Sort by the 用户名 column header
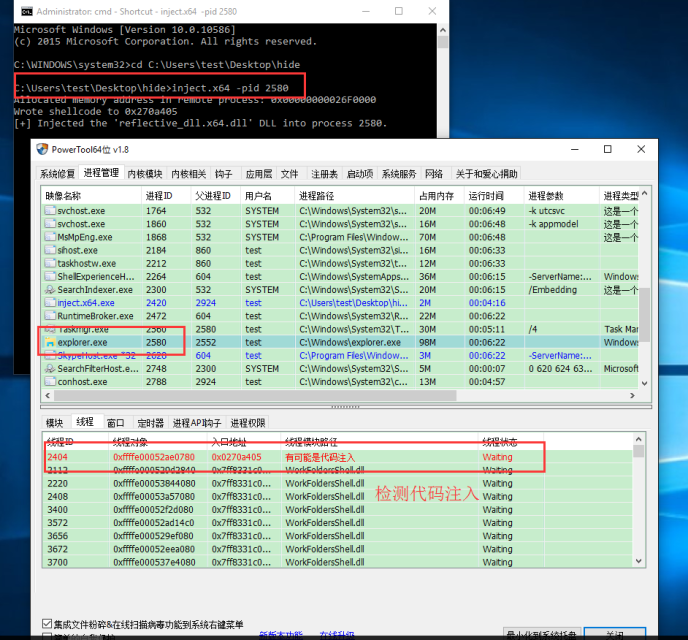This screenshot has height=640, width=688. [268, 196]
